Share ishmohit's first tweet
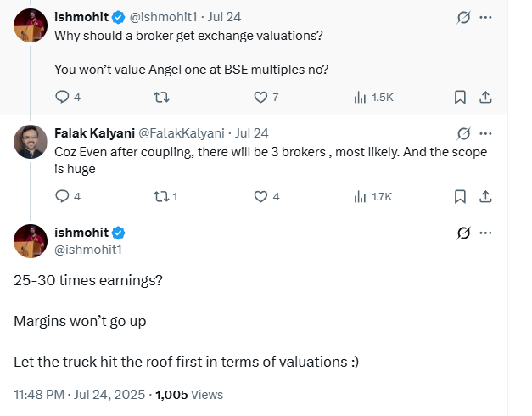This screenshot has height=416, width=532. [485, 98]
